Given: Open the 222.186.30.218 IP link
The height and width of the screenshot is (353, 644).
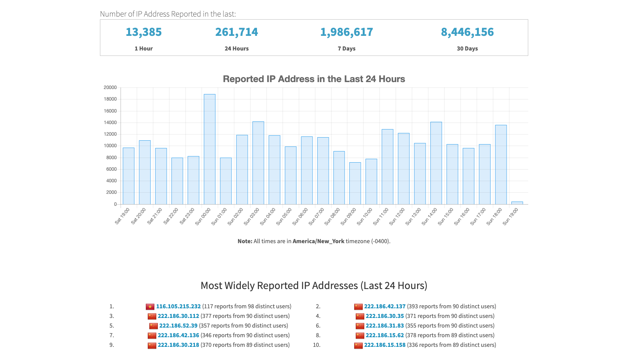Looking at the screenshot, I should click(x=178, y=345).
